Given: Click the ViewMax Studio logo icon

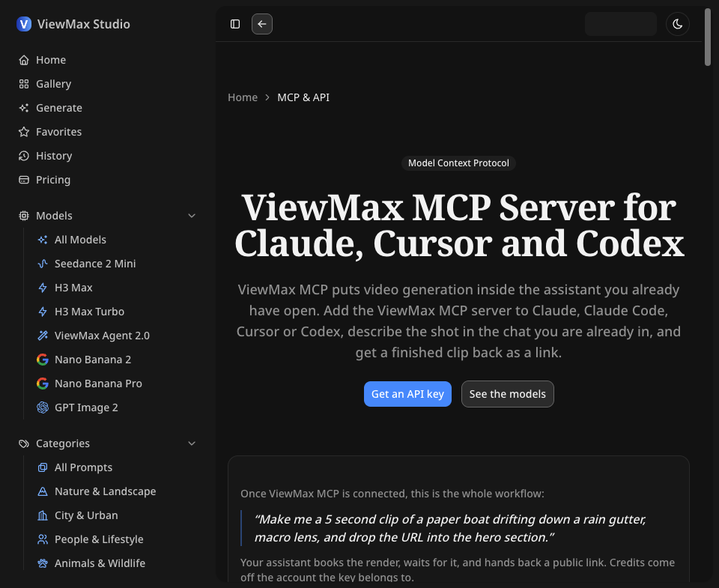Looking at the screenshot, I should (x=24, y=24).
